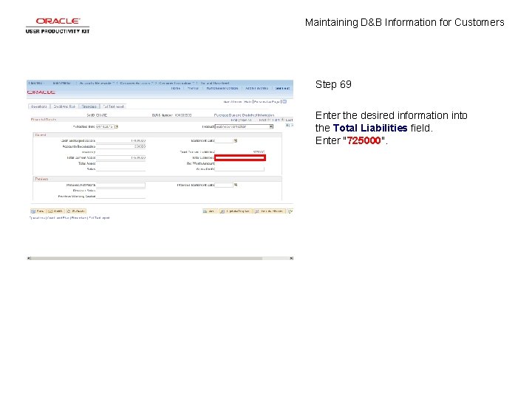The image size is (532, 399).
Task: Click the Last row navigation link
Action: click(x=289, y=120)
